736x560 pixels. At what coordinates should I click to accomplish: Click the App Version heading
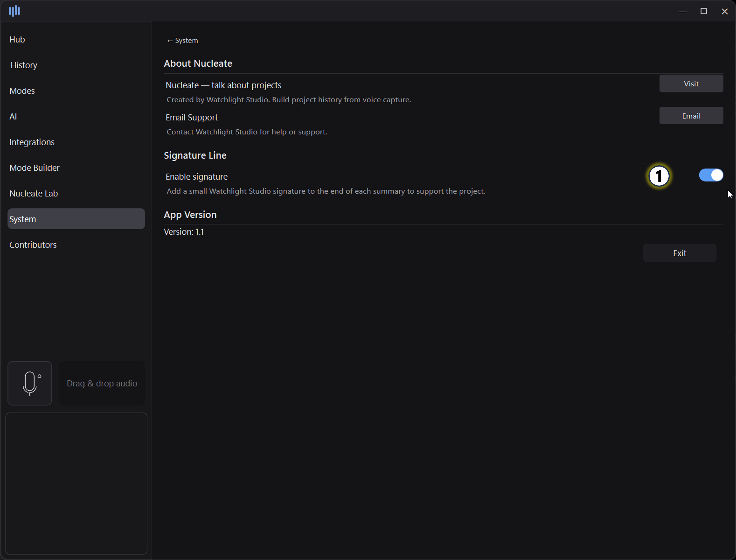point(190,215)
